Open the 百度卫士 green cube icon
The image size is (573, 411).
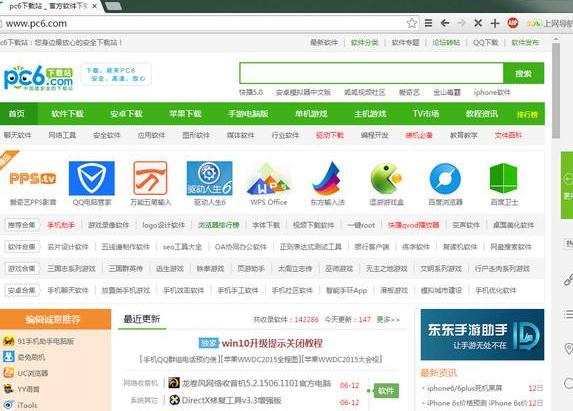(x=504, y=178)
